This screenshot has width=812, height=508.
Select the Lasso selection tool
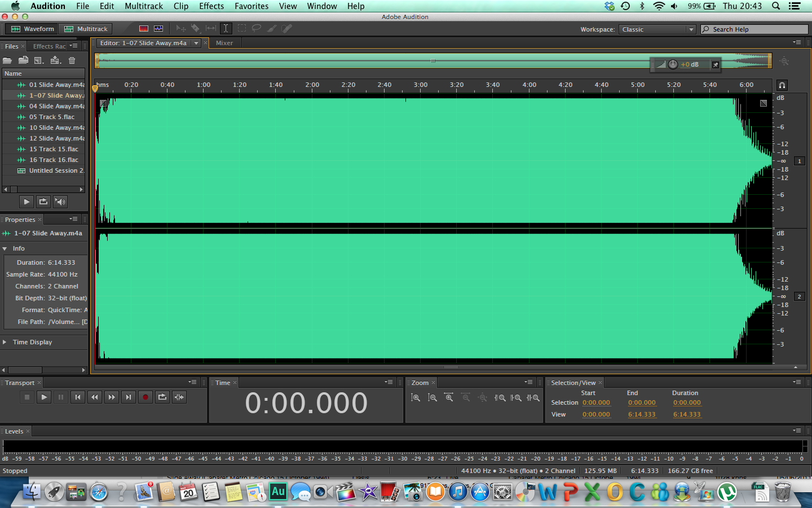256,28
